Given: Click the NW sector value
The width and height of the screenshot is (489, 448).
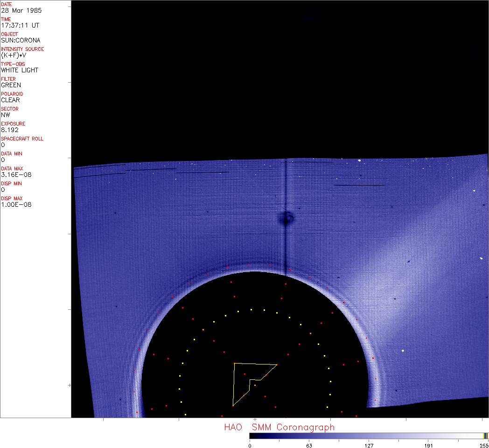Looking at the screenshot, I should click(x=6, y=115).
